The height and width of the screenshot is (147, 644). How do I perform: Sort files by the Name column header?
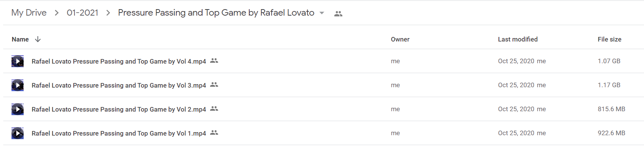20,39
